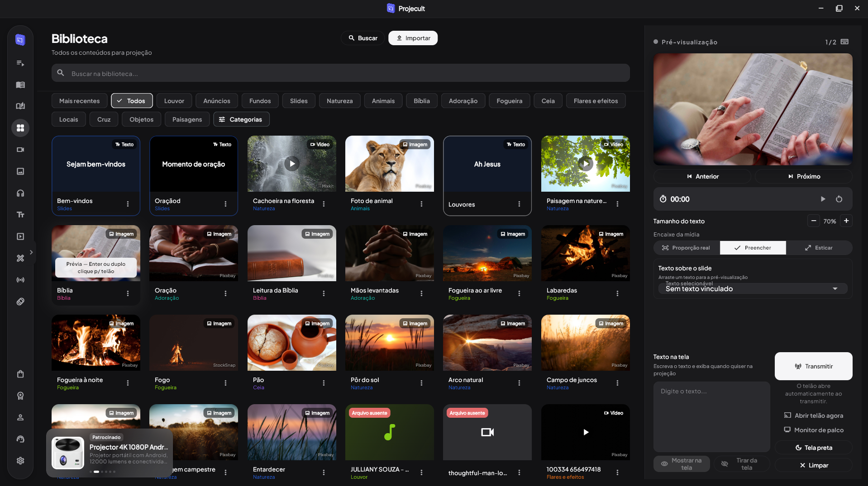Filter by Louvor category
The width and height of the screenshot is (868, 486).
(x=174, y=101)
